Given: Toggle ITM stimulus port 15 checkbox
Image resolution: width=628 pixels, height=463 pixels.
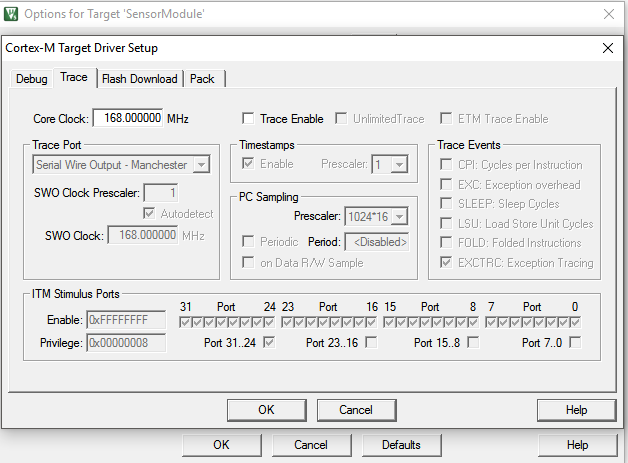Looking at the screenshot, I should coord(389,322).
